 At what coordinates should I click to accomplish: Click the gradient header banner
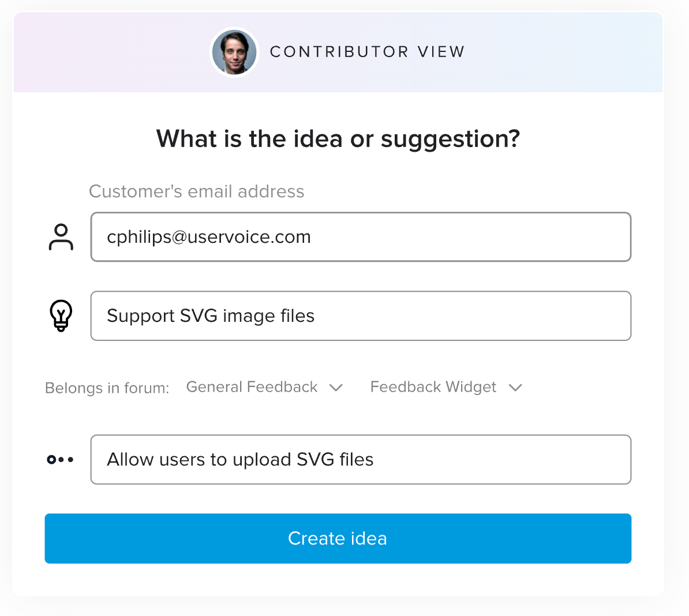tap(338, 52)
